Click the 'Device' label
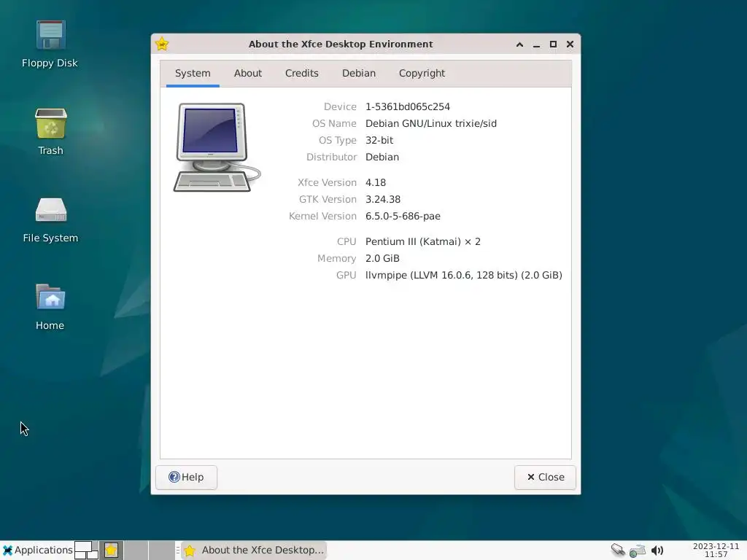This screenshot has width=747, height=560. click(340, 106)
